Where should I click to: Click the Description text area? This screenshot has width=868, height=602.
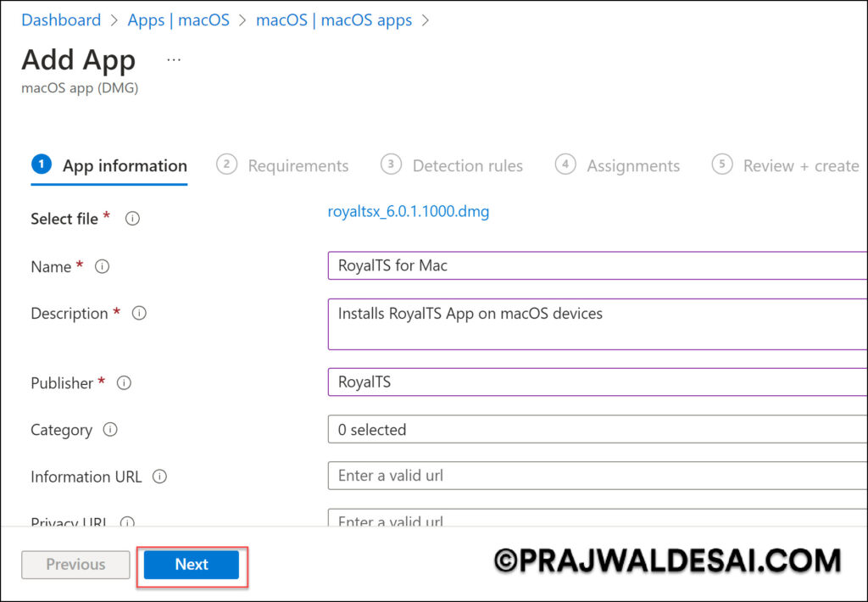point(598,324)
